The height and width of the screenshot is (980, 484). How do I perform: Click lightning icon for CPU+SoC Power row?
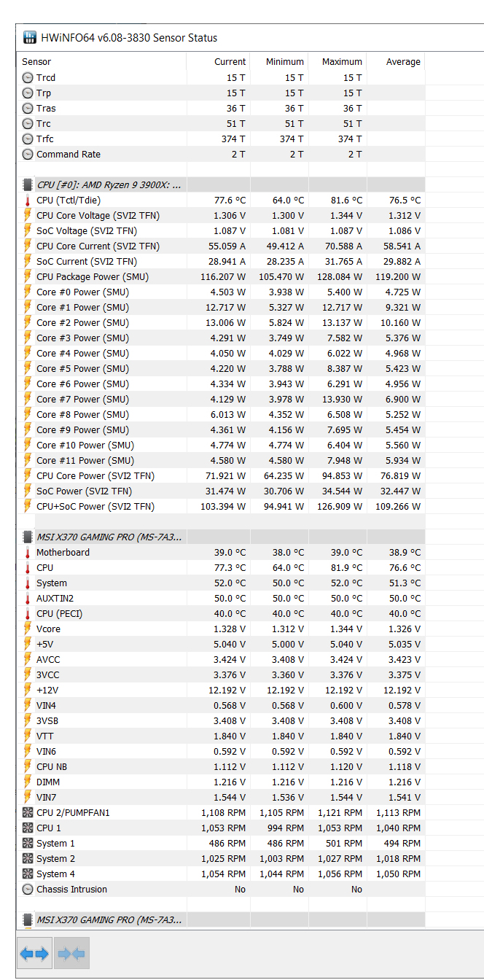click(28, 506)
